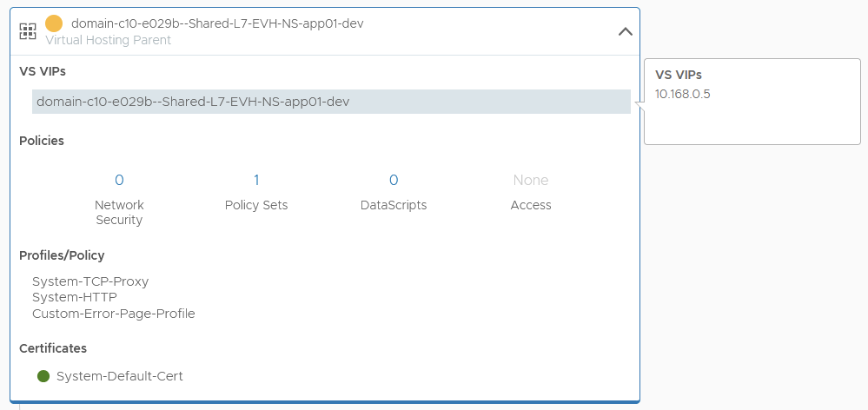The width and height of the screenshot is (868, 410).
Task: Click the Certificates section heading
Action: pyautogui.click(x=53, y=348)
